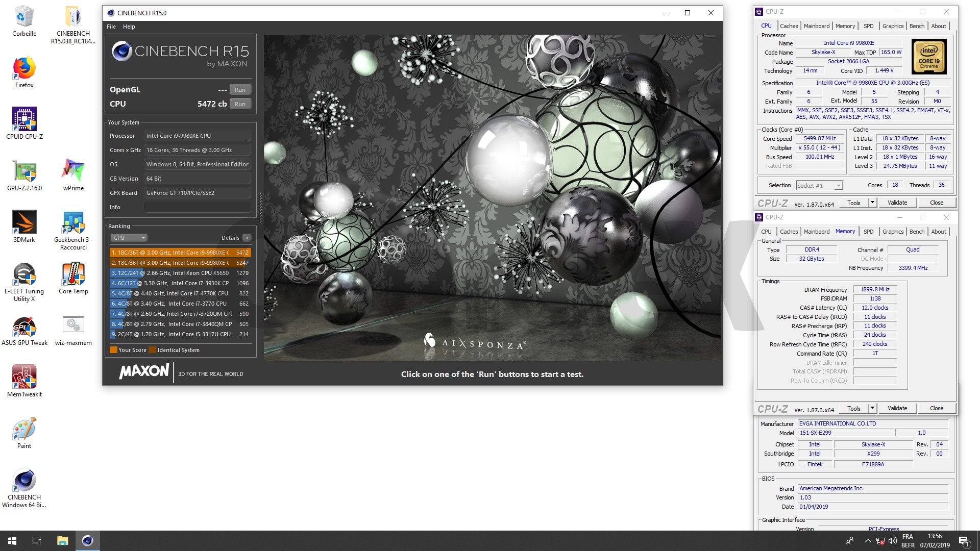This screenshot has width=980, height=551.
Task: Click the clock showing 13:56
Action: pyautogui.click(x=935, y=536)
